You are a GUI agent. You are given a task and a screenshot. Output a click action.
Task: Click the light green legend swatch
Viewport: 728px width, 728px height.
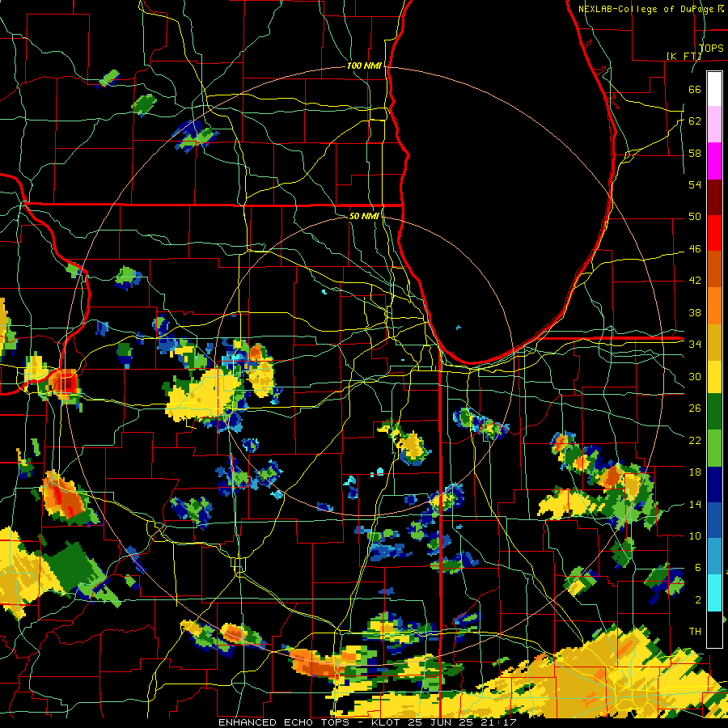[714, 448]
